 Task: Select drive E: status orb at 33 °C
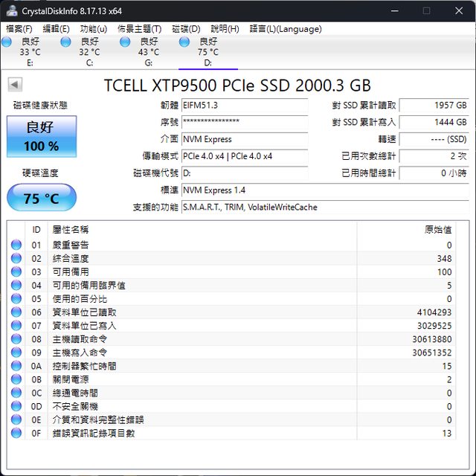coord(7,42)
